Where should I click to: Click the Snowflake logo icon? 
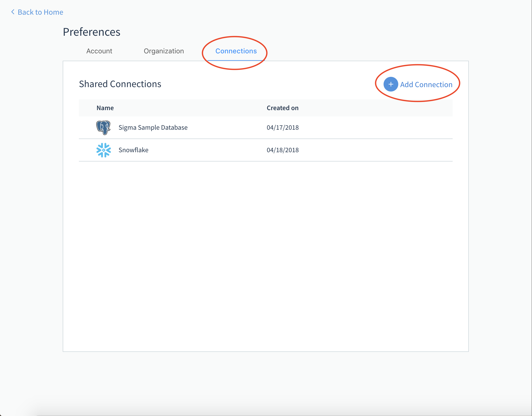point(104,150)
